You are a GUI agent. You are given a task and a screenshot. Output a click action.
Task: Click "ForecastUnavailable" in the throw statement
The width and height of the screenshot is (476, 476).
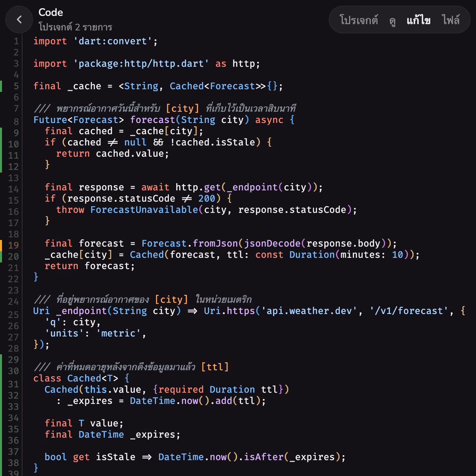pos(144,210)
